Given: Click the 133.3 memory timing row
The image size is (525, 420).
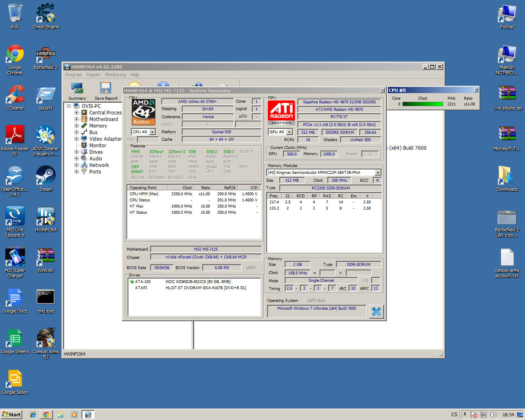Looking at the screenshot, I should click(324, 208).
